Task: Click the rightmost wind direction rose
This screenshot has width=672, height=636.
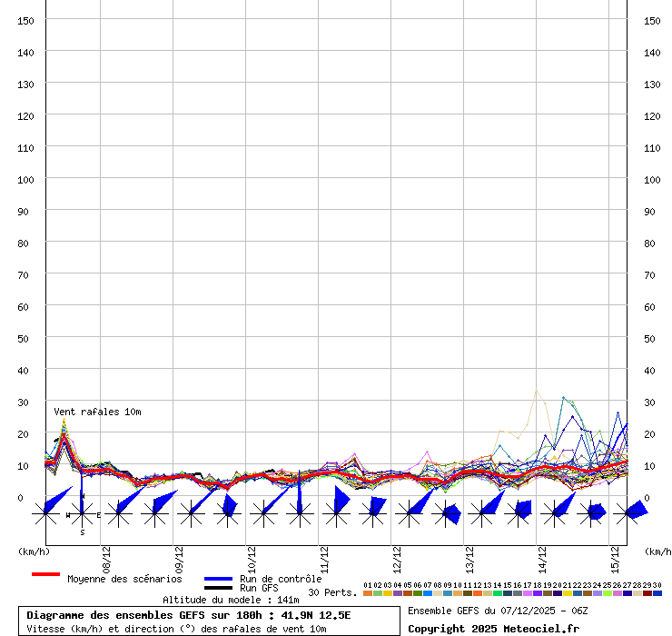Action: [628, 514]
